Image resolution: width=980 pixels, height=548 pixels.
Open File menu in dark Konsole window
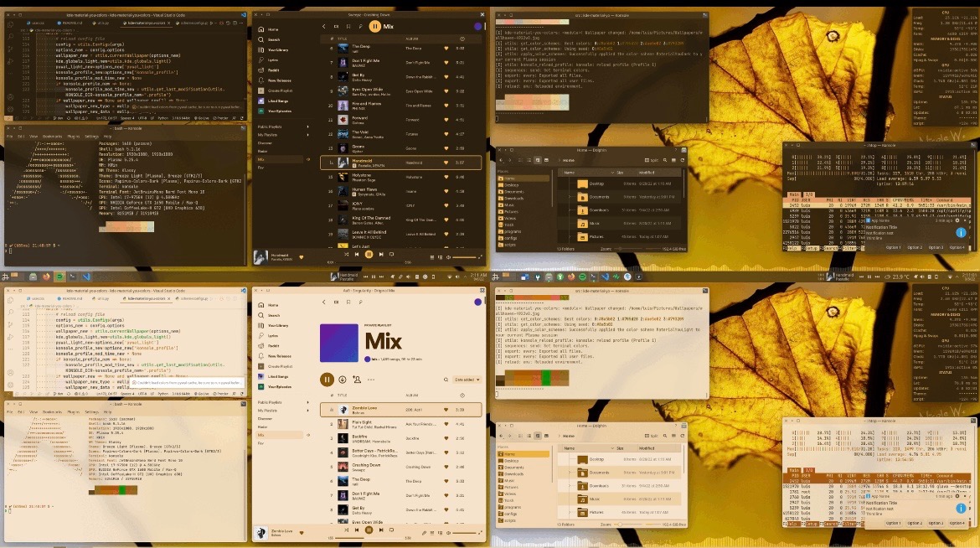[x=9, y=136]
